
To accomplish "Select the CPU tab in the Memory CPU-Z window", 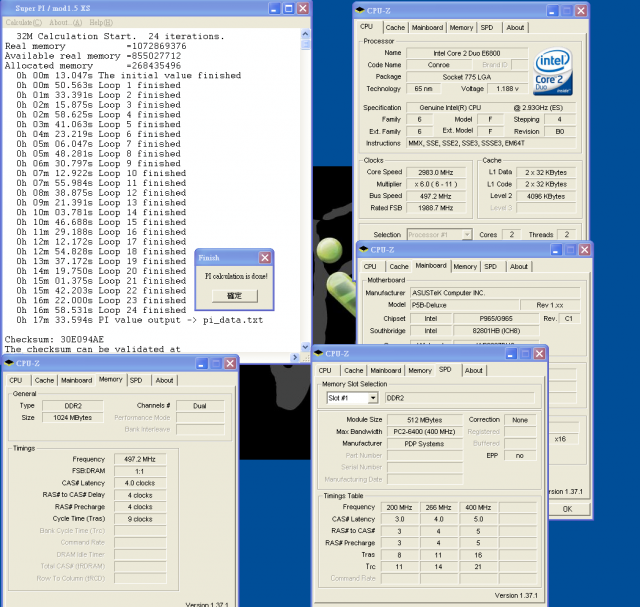I will 16,380.
